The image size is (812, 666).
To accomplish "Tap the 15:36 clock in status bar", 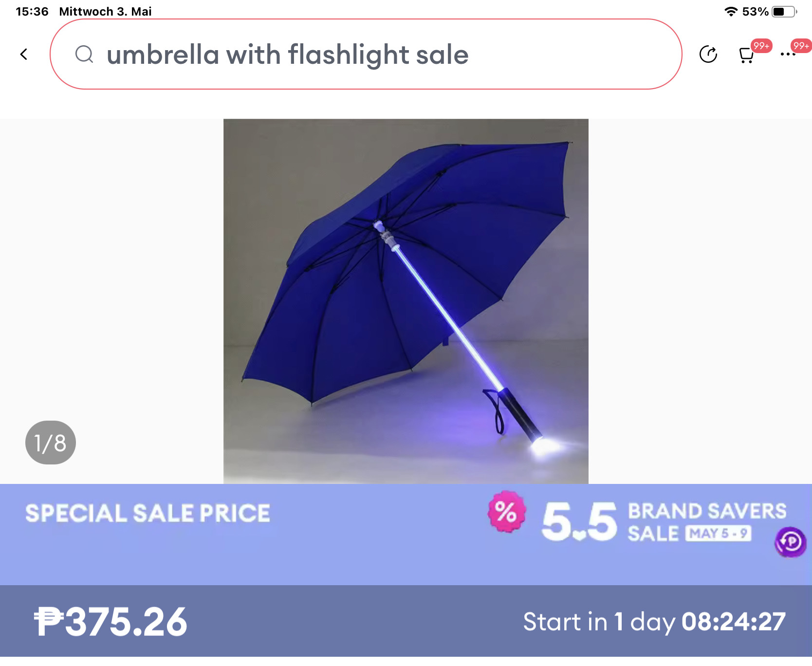I will (32, 12).
